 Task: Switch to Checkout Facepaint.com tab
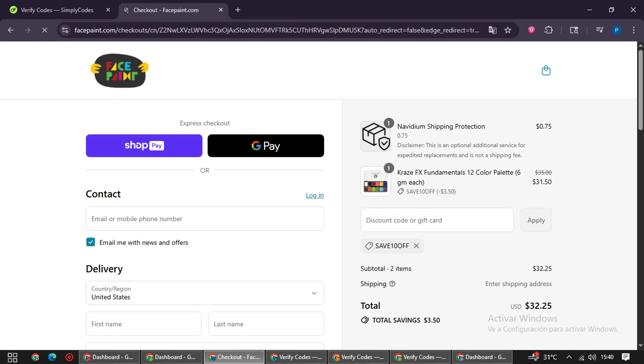click(166, 10)
